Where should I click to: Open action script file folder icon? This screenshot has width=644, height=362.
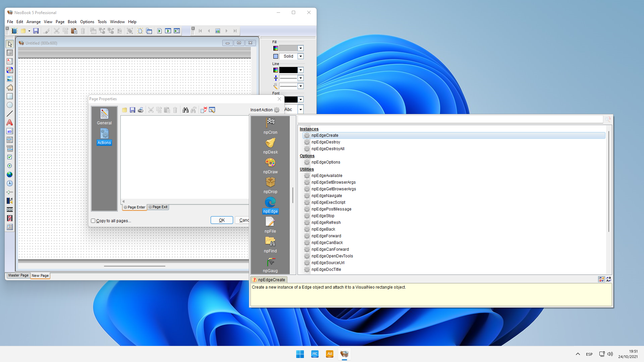(x=124, y=110)
